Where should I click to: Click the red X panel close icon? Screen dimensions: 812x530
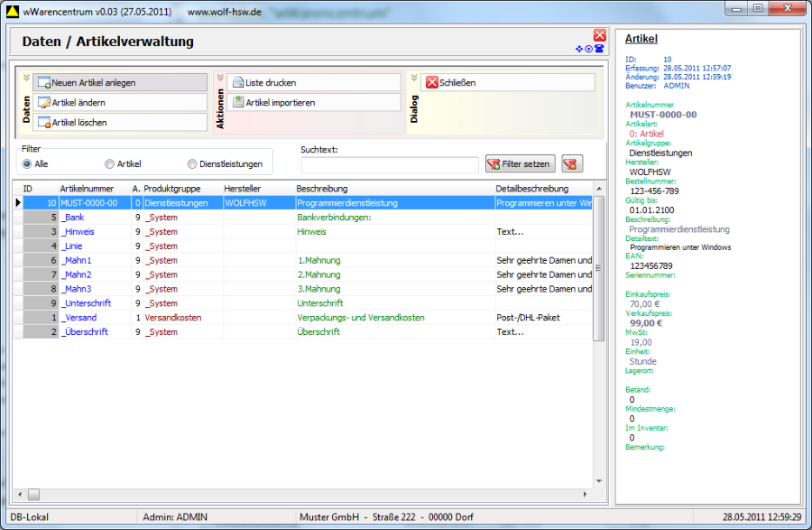point(599,35)
